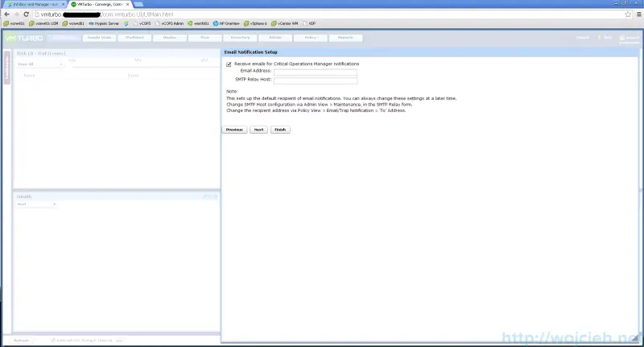Switch to the Infoblox Grid Manager tab

(x=35, y=5)
